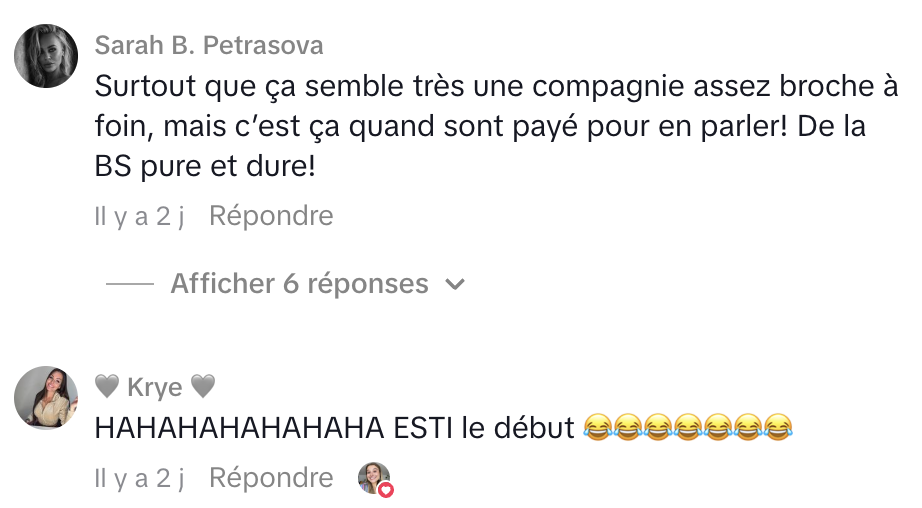Click the first laughing emoji in Krye's comment
This screenshot has height=508, width=922.
(597, 429)
